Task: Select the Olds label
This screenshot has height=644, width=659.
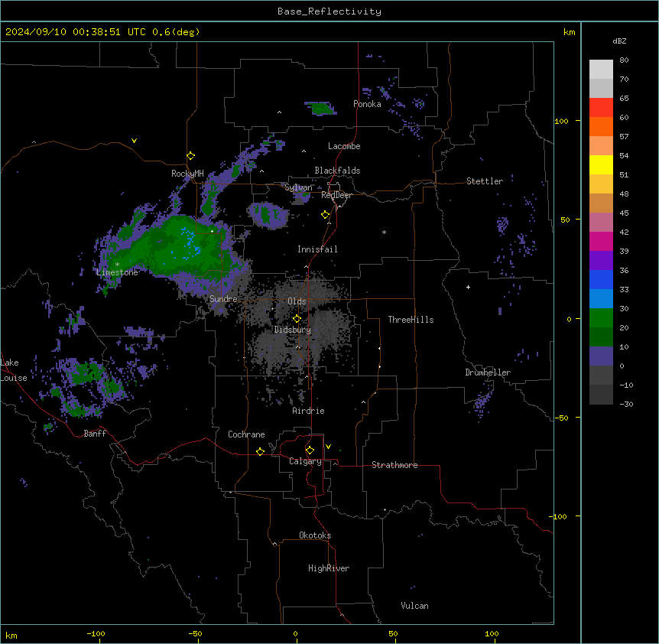Action: tap(297, 301)
